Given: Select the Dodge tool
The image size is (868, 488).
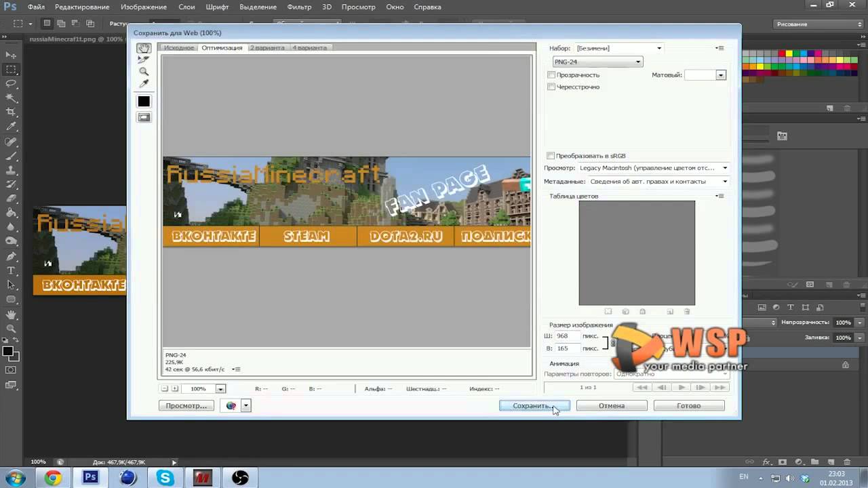Looking at the screenshot, I should pyautogui.click(x=11, y=241).
